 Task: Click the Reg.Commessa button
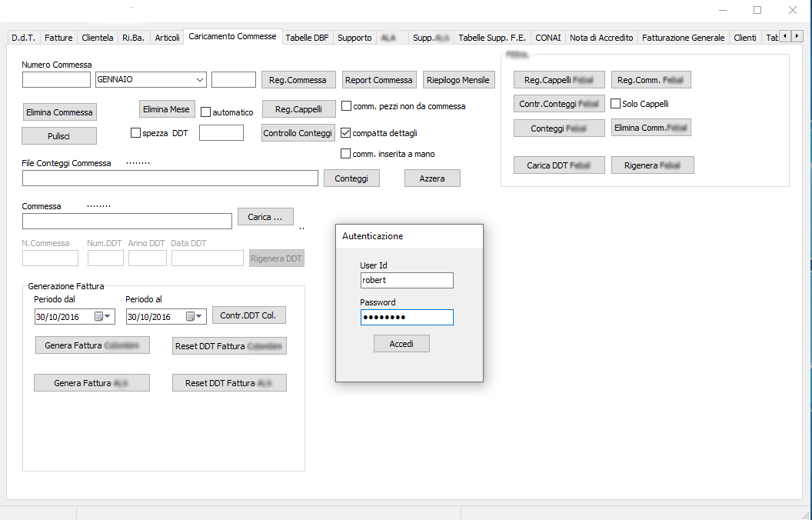298,80
